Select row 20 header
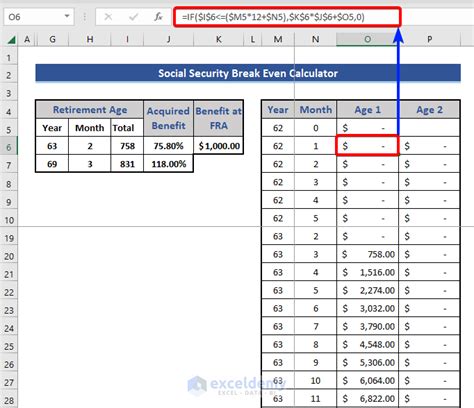This screenshot has height=408, width=474. [9, 256]
